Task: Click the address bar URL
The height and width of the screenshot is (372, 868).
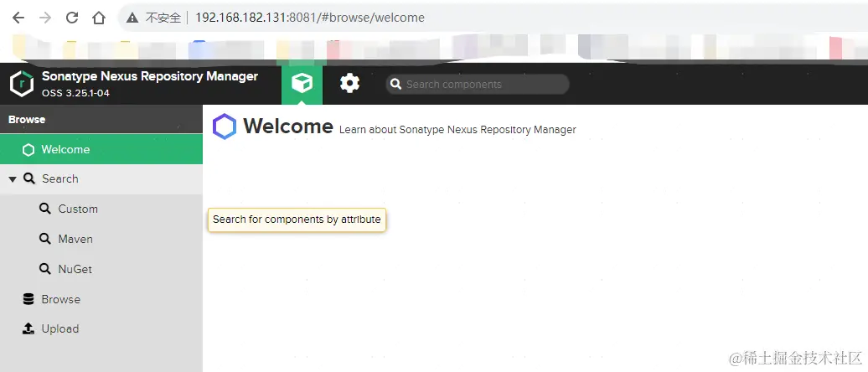Action: 310,18
